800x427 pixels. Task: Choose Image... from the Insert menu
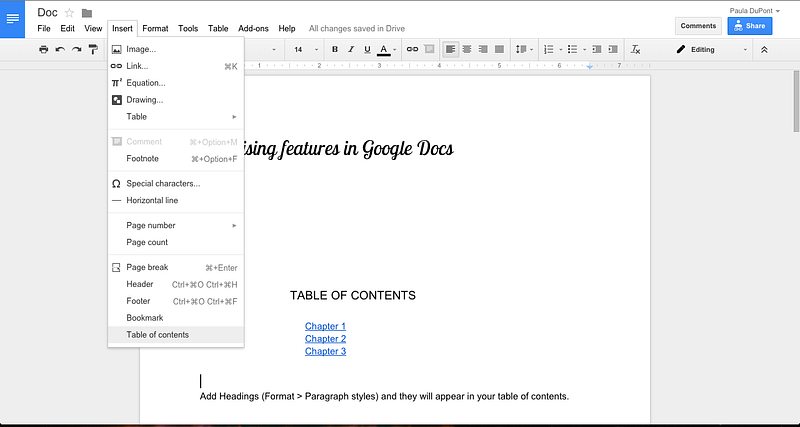pos(176,49)
